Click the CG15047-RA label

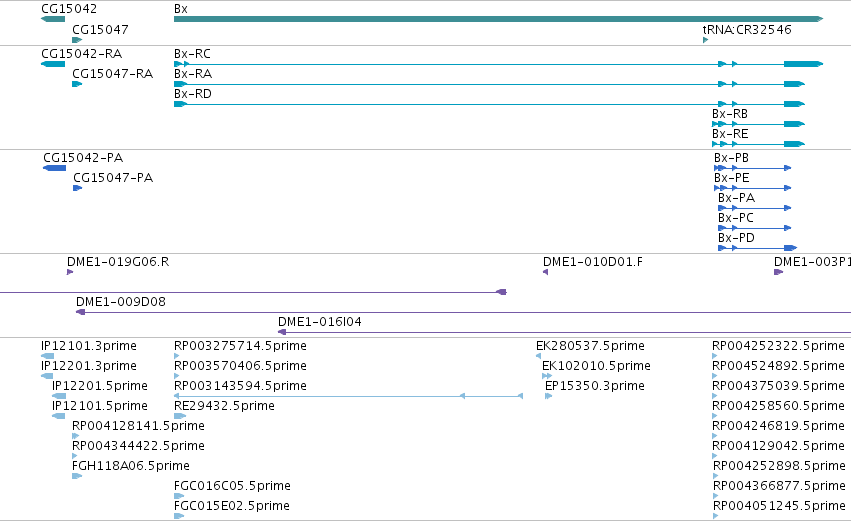(x=113, y=74)
